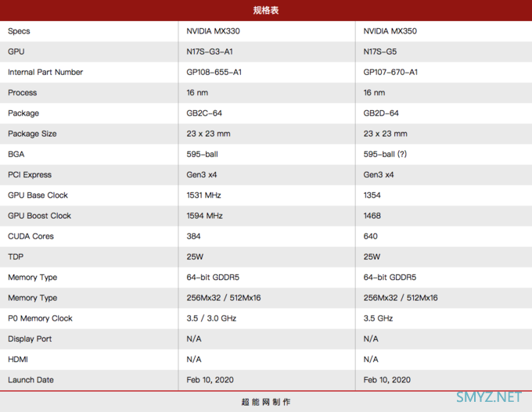Click 64-bit GDDR5 in the MX330 column
532x412 pixels.
(x=213, y=278)
